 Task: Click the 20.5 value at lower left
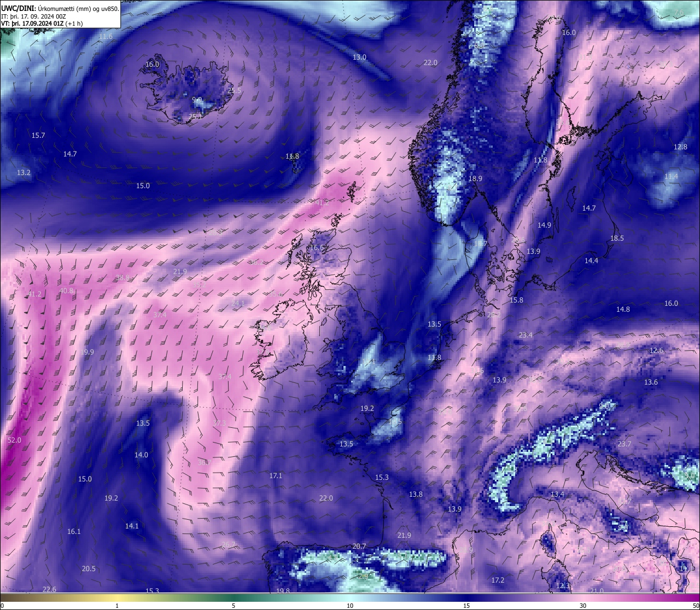click(89, 568)
